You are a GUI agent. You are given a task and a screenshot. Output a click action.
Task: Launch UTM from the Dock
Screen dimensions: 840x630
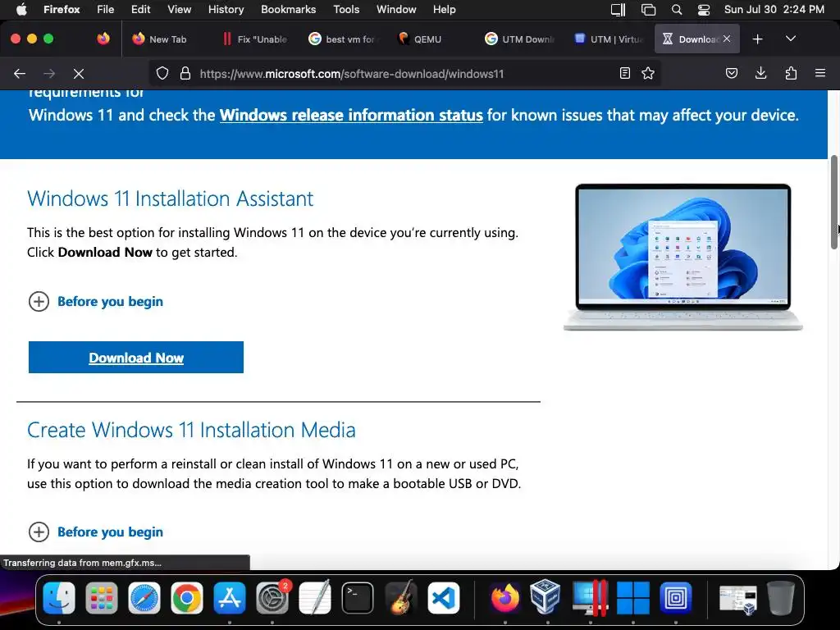click(676, 598)
